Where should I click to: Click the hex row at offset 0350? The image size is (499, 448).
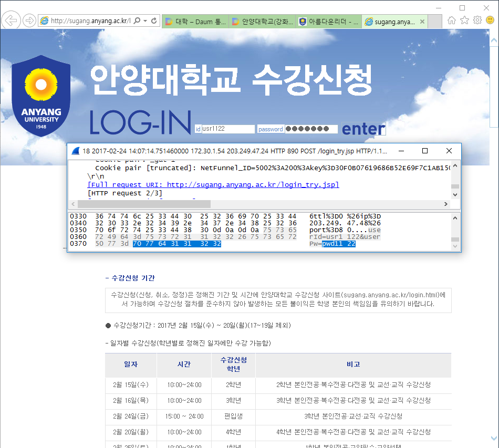tap(226, 230)
